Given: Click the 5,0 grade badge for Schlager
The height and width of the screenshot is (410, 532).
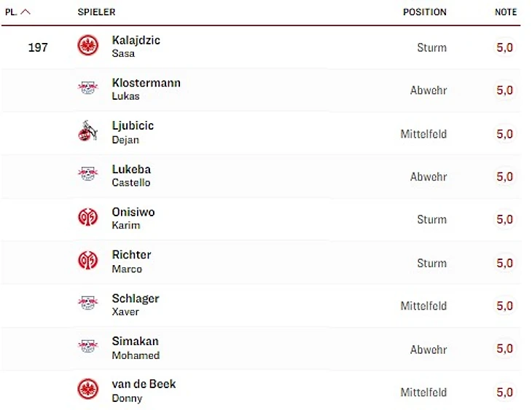Looking at the screenshot, I should pos(505,306).
